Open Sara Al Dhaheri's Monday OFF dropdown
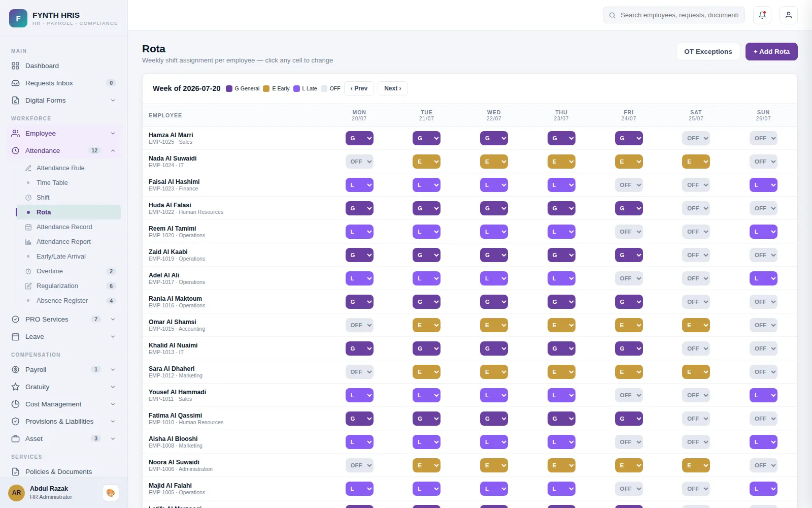The width and height of the screenshot is (812, 508). point(359,372)
